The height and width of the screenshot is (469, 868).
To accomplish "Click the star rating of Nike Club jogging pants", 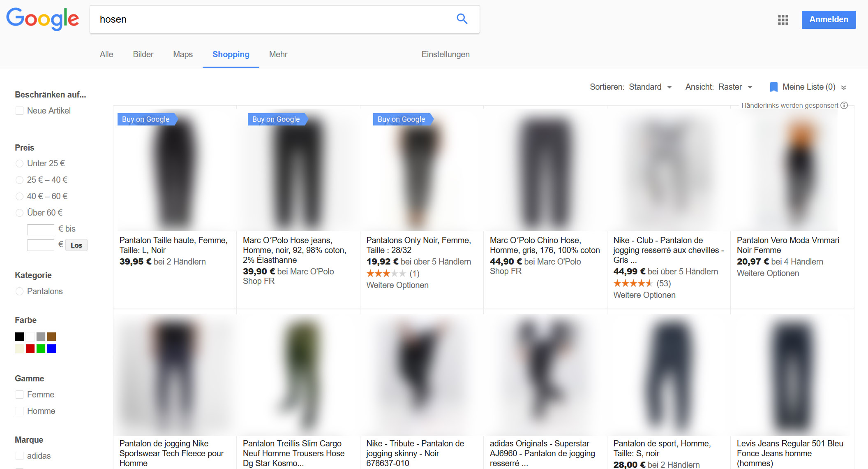I will (x=633, y=283).
